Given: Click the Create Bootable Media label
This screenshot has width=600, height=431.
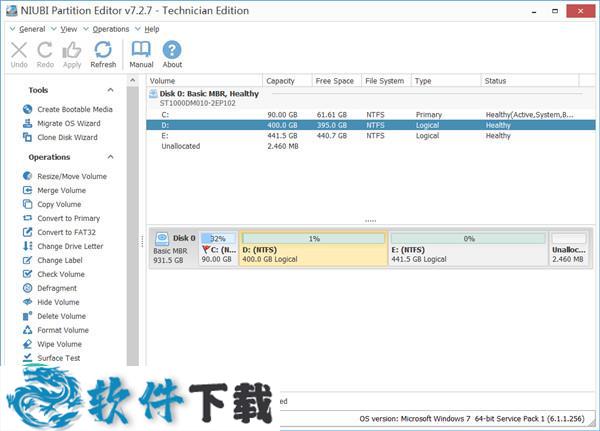Looking at the screenshot, I should (x=75, y=109).
